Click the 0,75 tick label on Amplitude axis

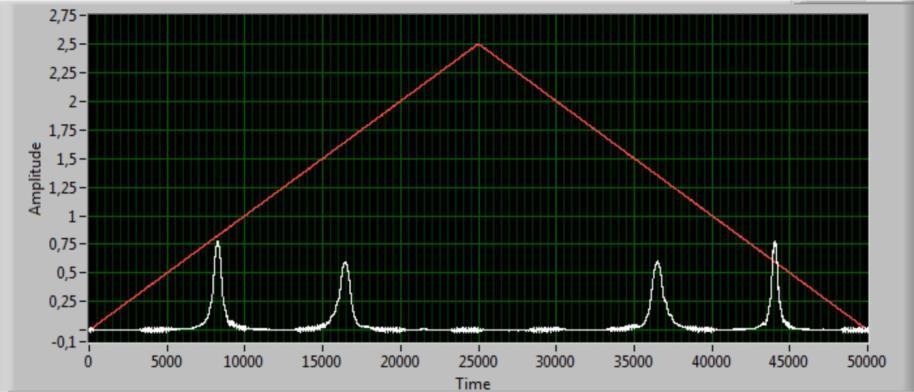(63, 244)
